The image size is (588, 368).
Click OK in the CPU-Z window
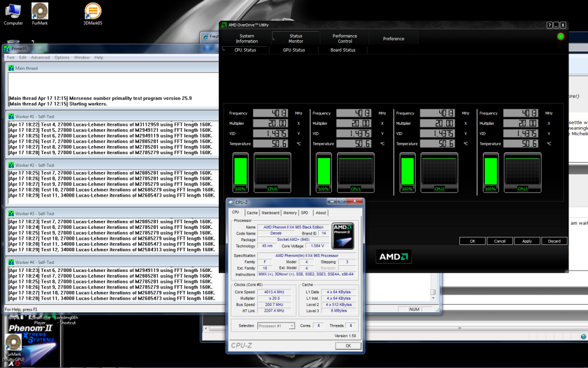click(348, 346)
